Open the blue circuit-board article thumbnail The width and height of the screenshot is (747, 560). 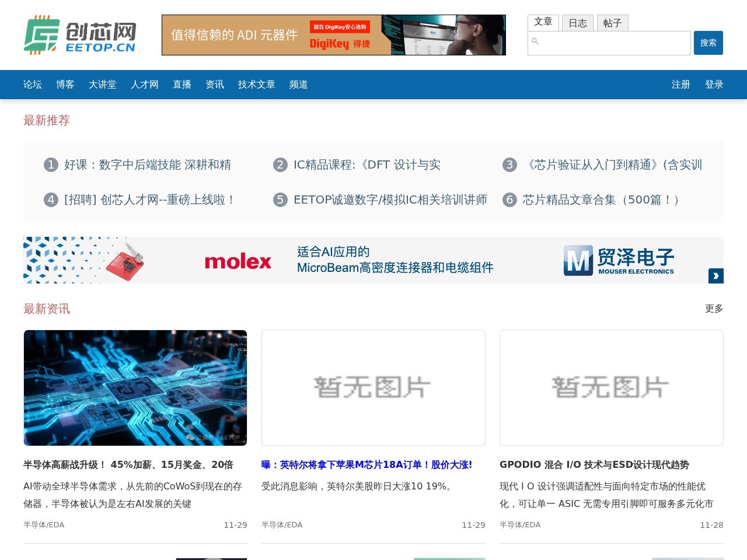[x=135, y=387]
